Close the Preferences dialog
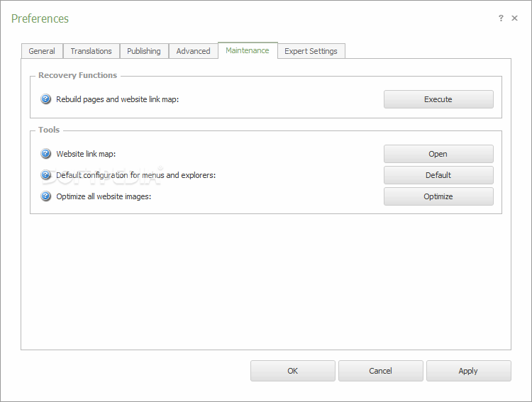 coord(515,18)
